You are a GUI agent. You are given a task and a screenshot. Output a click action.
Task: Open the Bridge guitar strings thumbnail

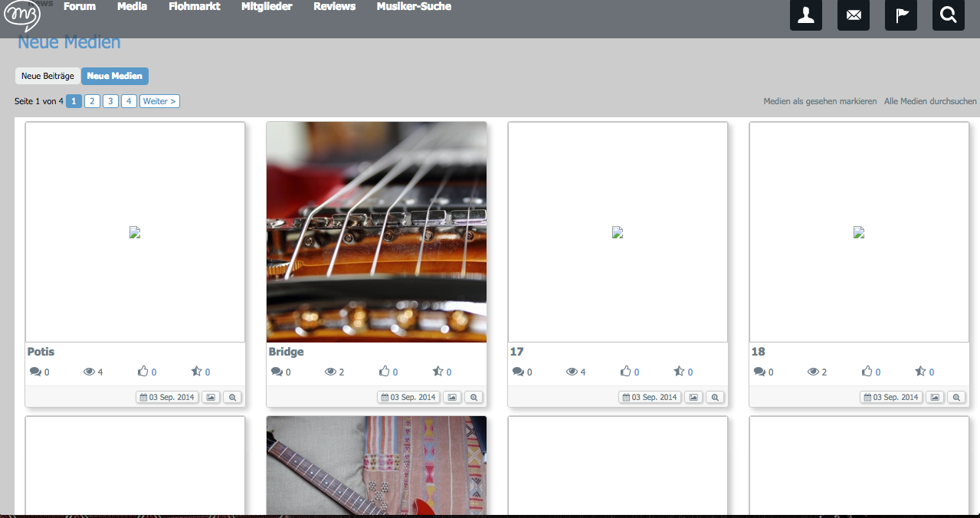click(376, 232)
